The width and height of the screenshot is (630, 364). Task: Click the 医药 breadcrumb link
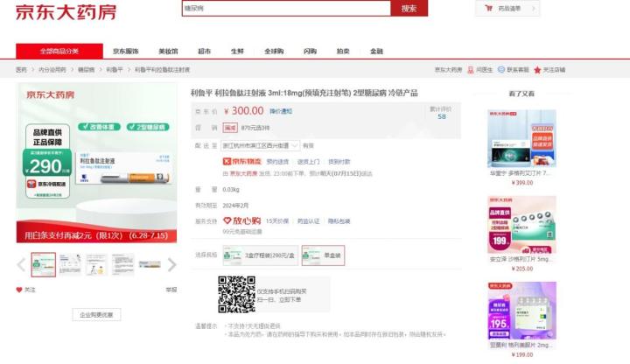[21, 70]
